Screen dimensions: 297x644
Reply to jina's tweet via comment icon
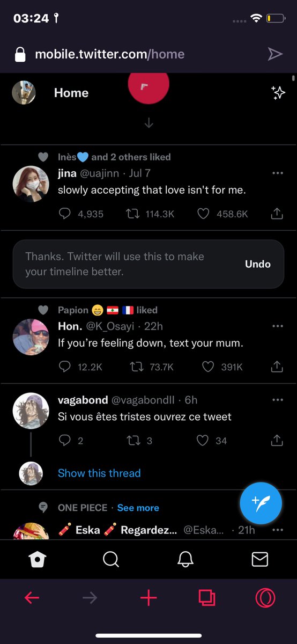[64, 214]
